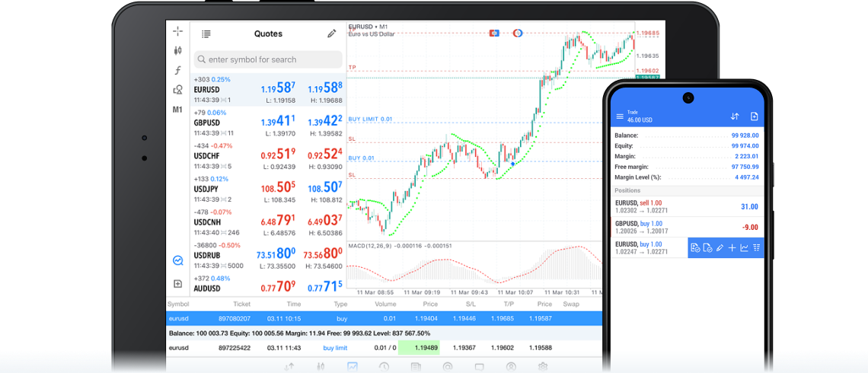Select the 'EURUSD, sell 1.00' position on phone
Viewport: 868px width, 373px height.
[x=687, y=206]
